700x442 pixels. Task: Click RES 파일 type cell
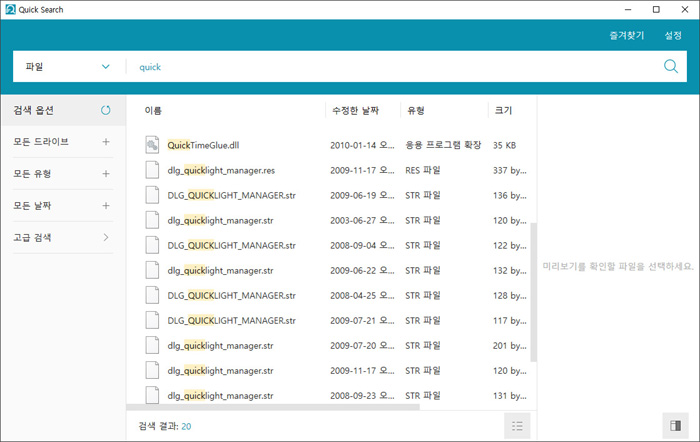coord(423,170)
